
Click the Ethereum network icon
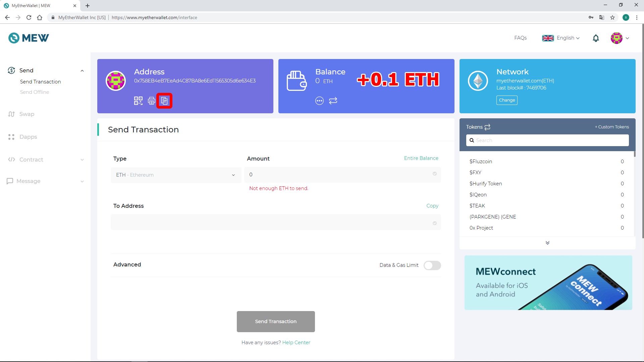pos(478,80)
